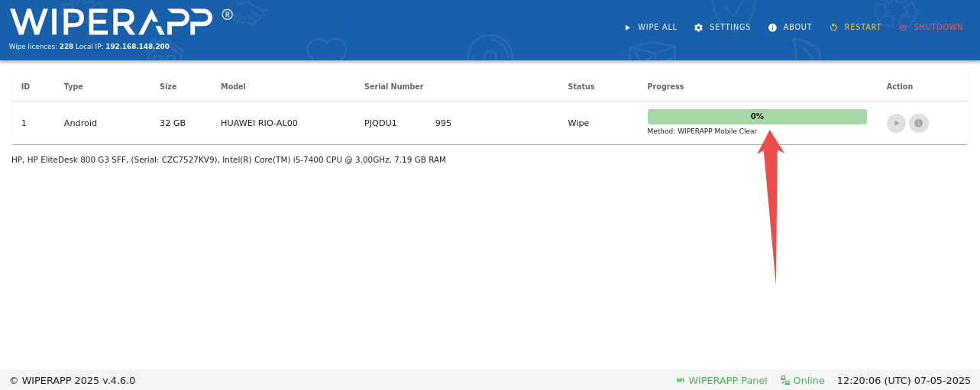Screen dimensions: 980x390
Task: Show info for device ID 1
Action: point(919,123)
